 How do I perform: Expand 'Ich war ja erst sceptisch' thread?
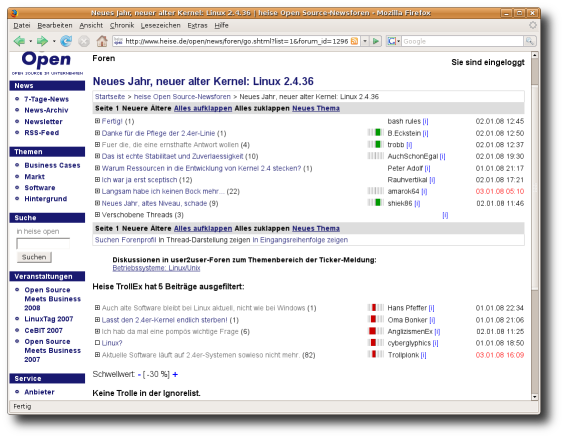pyautogui.click(x=97, y=179)
